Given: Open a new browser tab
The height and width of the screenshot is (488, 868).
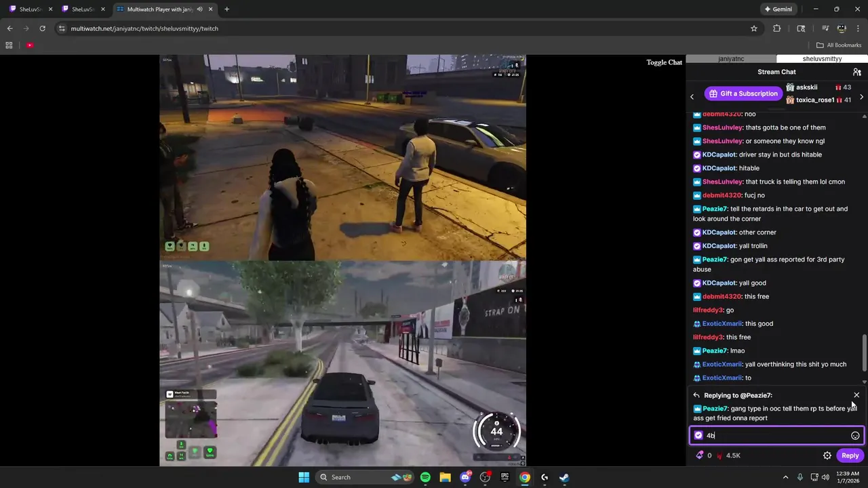Looking at the screenshot, I should click(x=226, y=9).
